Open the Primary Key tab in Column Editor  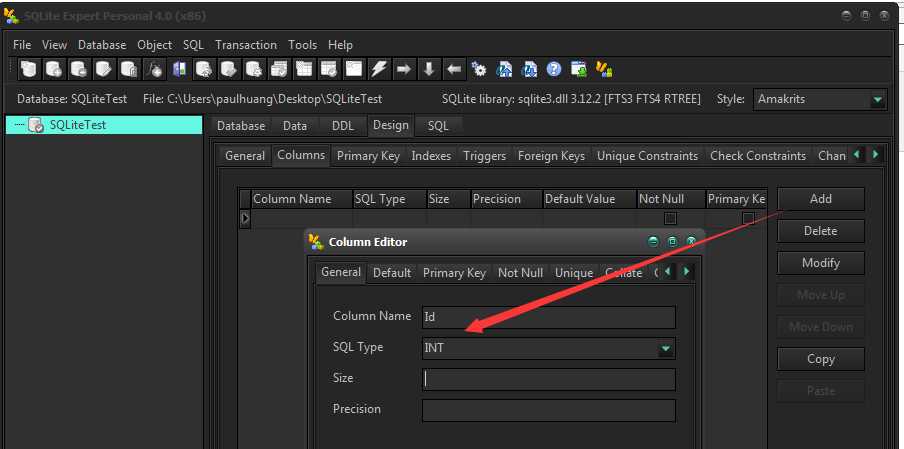[454, 273]
